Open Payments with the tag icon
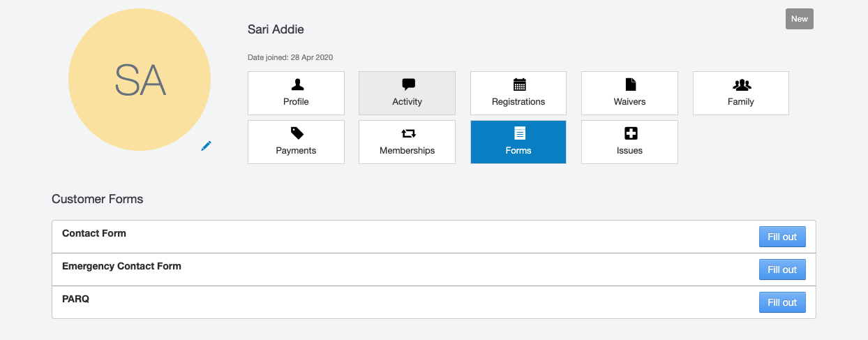Image resolution: width=868 pixels, height=340 pixels. click(x=296, y=142)
